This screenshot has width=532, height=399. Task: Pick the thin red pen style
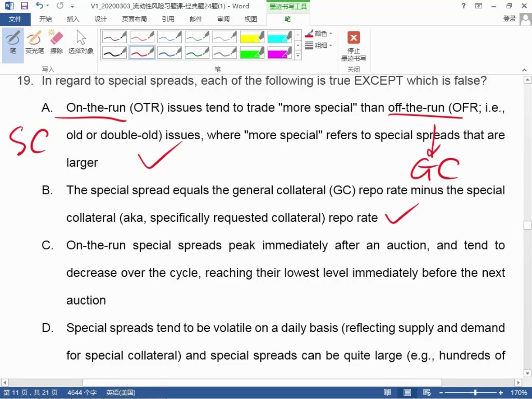142,37
